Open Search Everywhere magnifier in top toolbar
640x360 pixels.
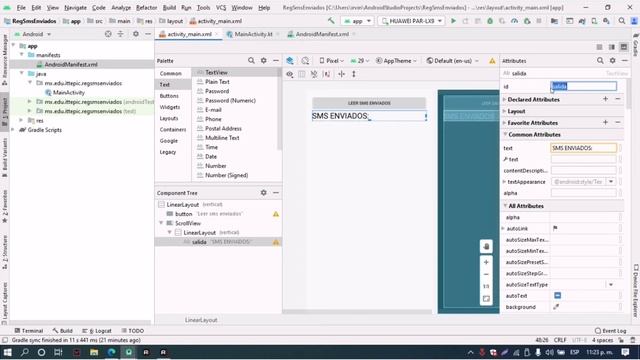tap(622, 21)
